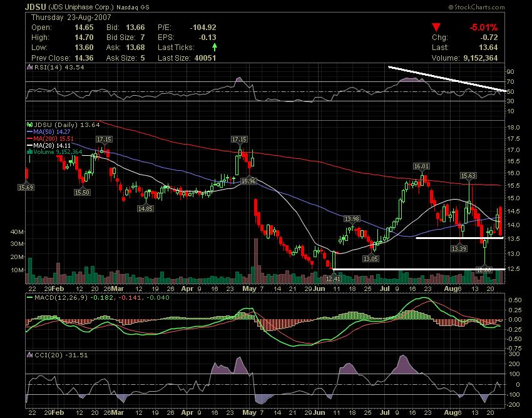This screenshot has height=418, width=532.
Task: Click the RSI(14) 43.54 label
Action: click(x=59, y=67)
